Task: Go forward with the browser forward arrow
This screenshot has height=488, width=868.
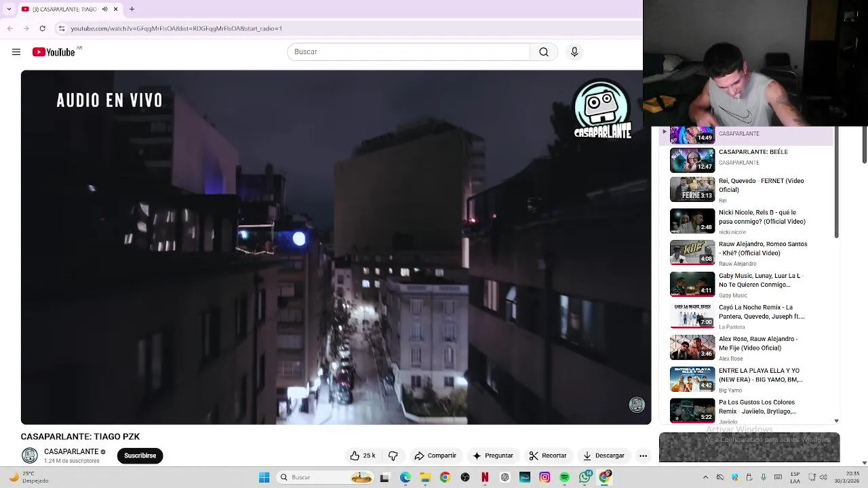Action: click(26, 28)
